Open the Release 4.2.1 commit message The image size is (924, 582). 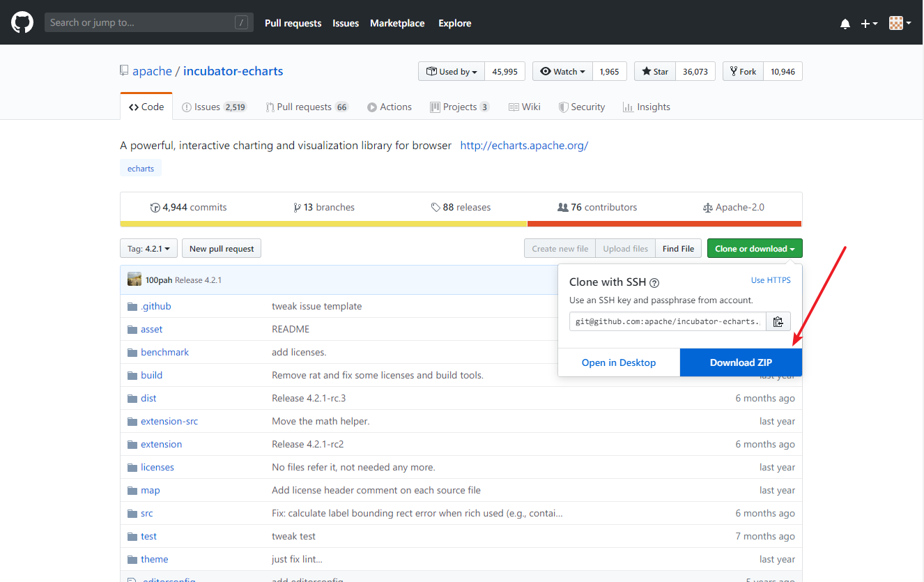click(x=198, y=279)
